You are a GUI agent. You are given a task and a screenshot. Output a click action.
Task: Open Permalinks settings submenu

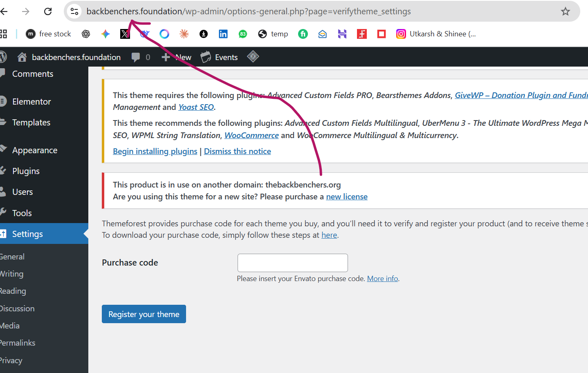(17, 343)
